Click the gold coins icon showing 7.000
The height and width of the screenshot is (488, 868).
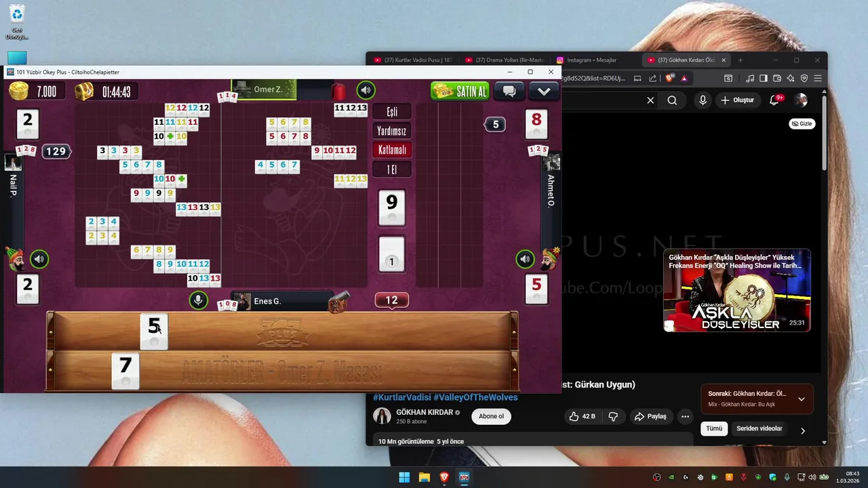pyautogui.click(x=18, y=91)
